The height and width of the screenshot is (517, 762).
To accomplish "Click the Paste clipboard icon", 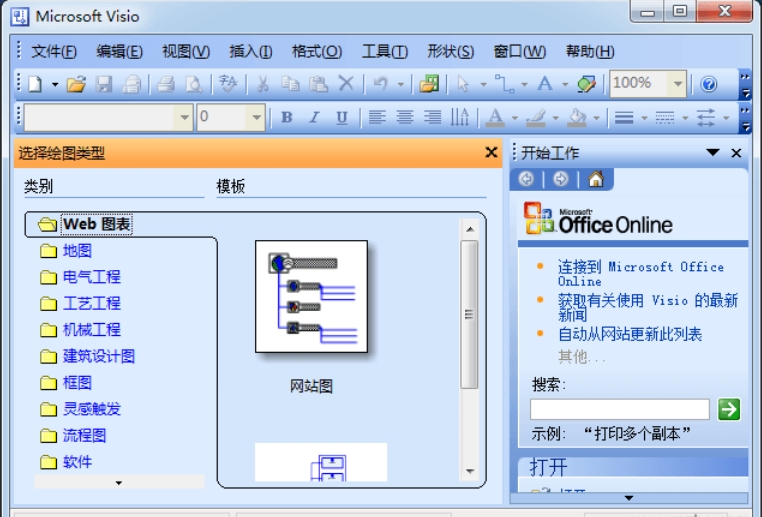I will point(319,84).
